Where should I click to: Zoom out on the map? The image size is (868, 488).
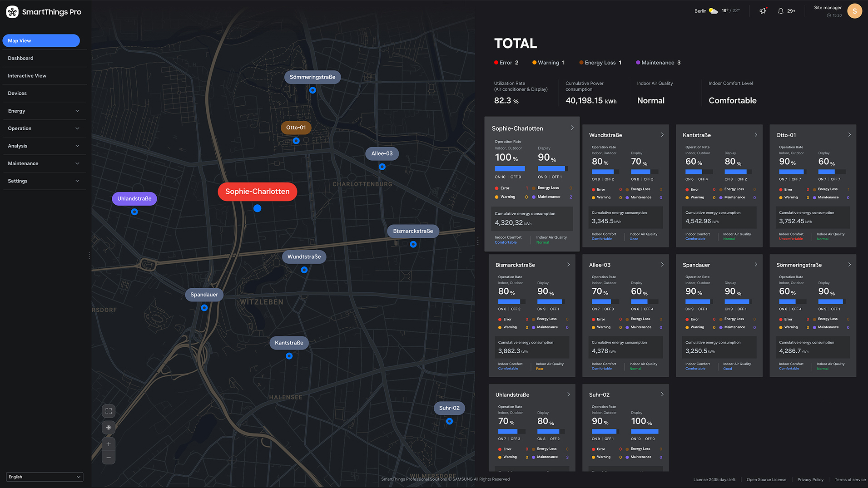[x=109, y=458]
